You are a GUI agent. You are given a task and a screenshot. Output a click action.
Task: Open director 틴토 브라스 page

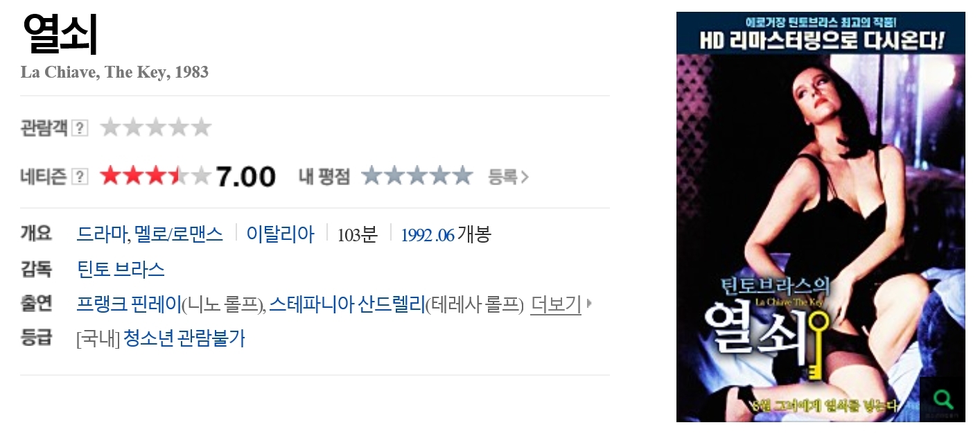[x=121, y=269]
